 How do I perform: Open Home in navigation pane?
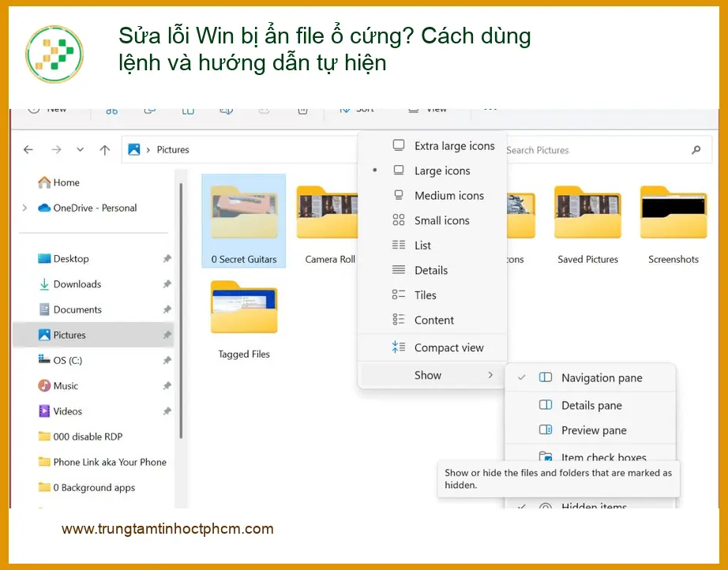[58, 182]
